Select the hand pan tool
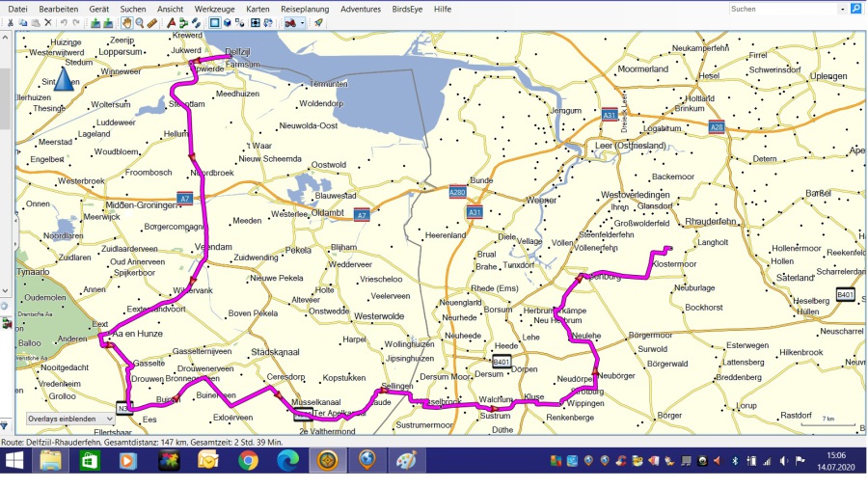 126,22
